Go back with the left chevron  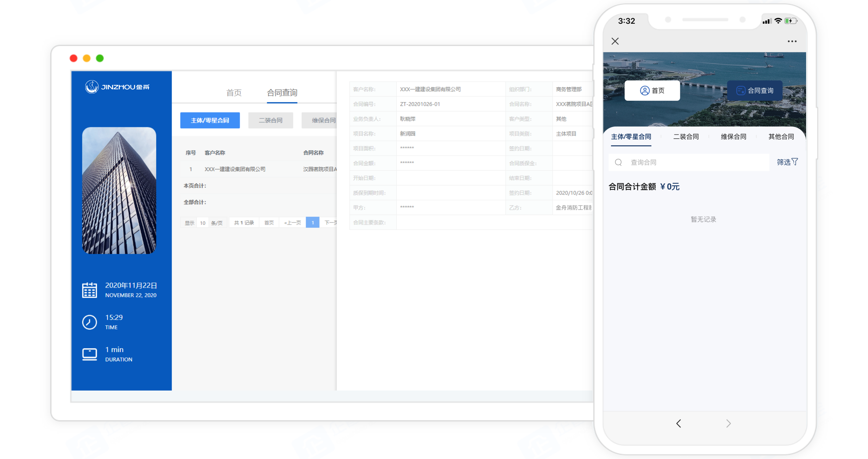coord(679,423)
